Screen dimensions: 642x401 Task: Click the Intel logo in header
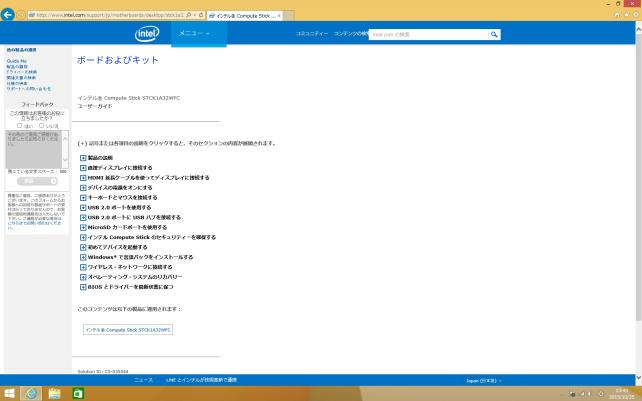click(x=147, y=33)
